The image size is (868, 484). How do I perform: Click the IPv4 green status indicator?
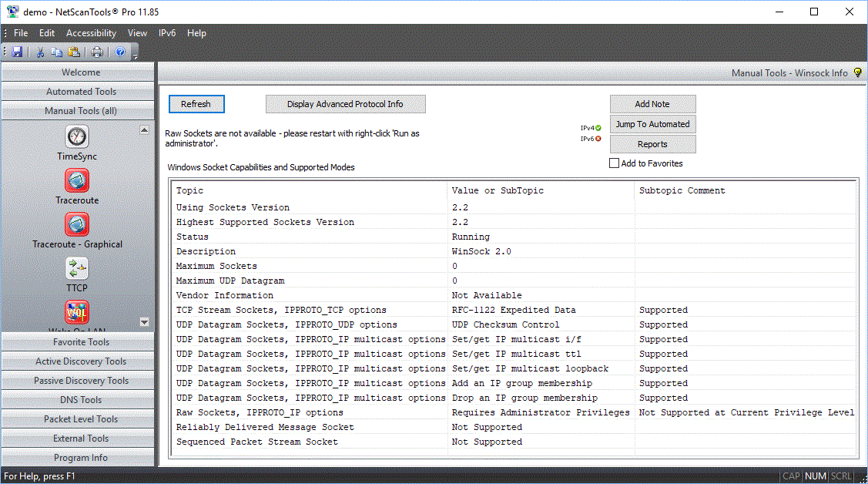[x=598, y=128]
